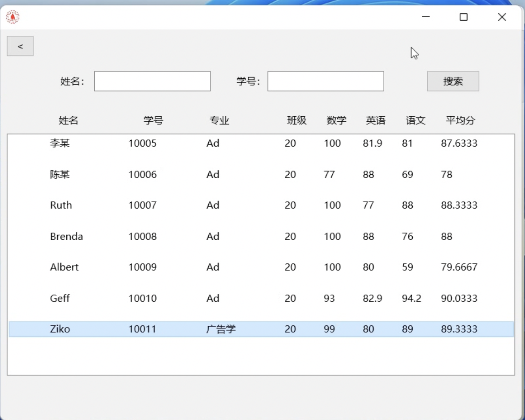This screenshot has width=525, height=420.
Task: Minimize the application window
Action: [426, 17]
